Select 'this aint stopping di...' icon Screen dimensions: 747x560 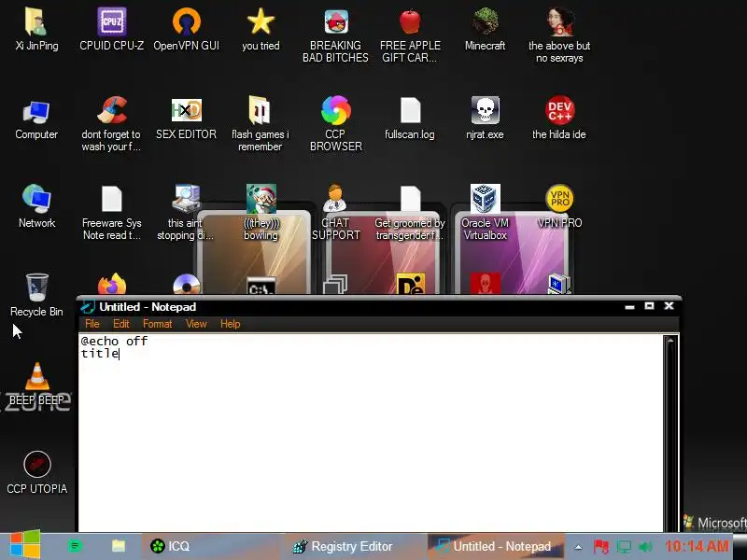click(x=186, y=199)
